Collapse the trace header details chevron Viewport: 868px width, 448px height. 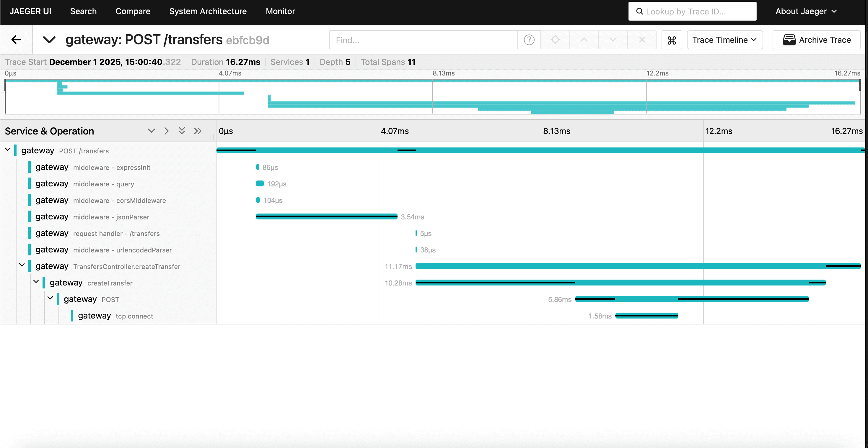click(49, 40)
